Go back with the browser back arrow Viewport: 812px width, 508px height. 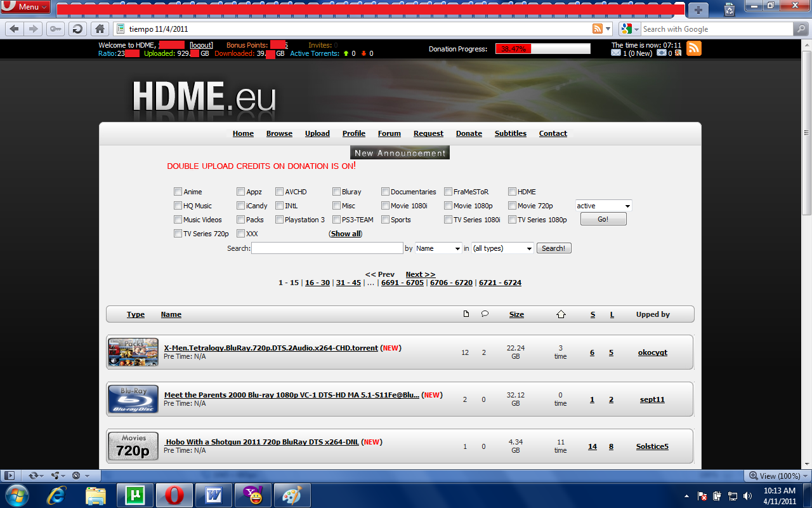(14, 29)
